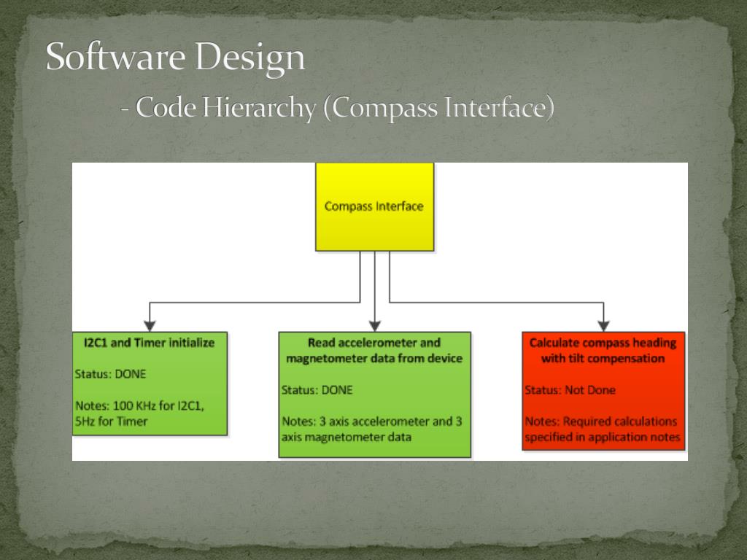Screen dimensions: 747x560
Task: Click the Software Design title text
Action: coord(175,57)
